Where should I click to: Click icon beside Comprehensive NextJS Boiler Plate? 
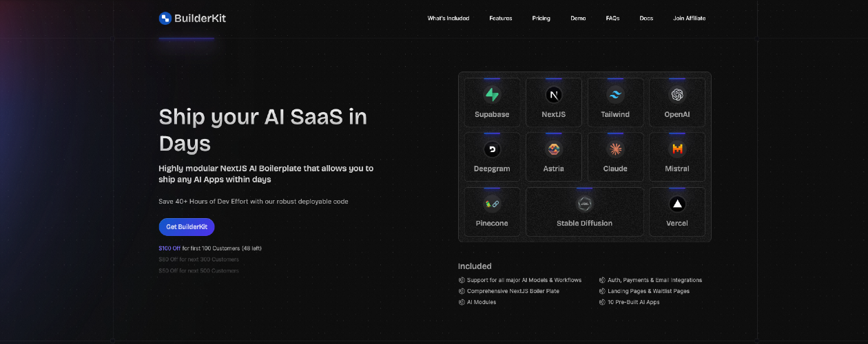pos(462,291)
